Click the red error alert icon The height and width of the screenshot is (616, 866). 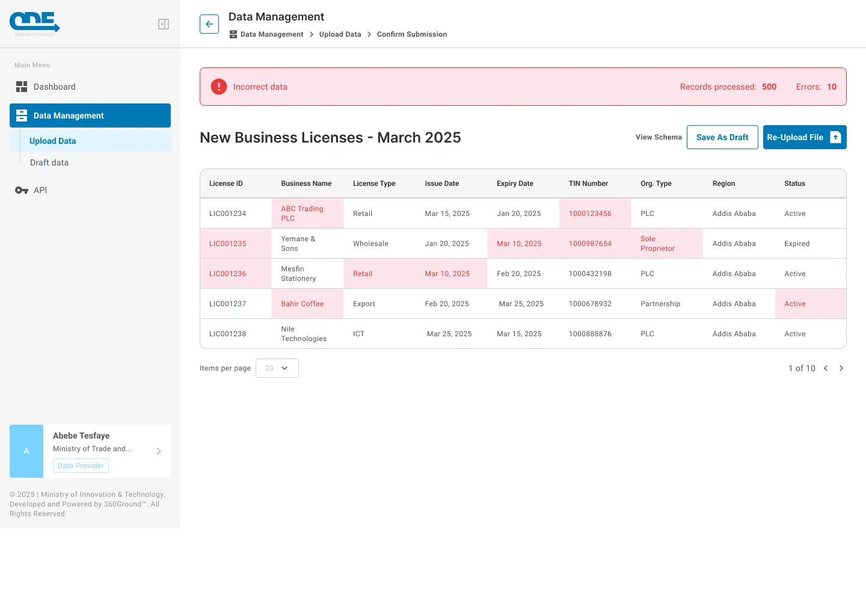[219, 87]
